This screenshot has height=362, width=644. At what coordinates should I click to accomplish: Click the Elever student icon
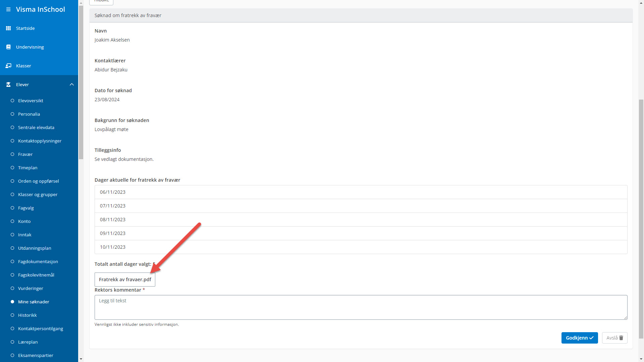tap(8, 84)
